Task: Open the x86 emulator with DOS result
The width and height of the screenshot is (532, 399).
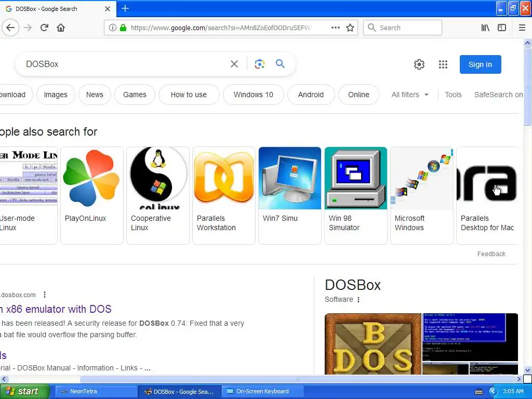Action: (56, 309)
